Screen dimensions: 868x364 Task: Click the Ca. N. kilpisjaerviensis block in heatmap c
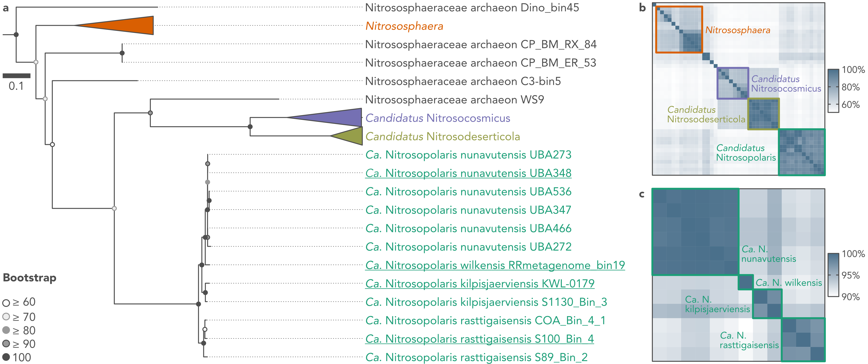[767, 304]
